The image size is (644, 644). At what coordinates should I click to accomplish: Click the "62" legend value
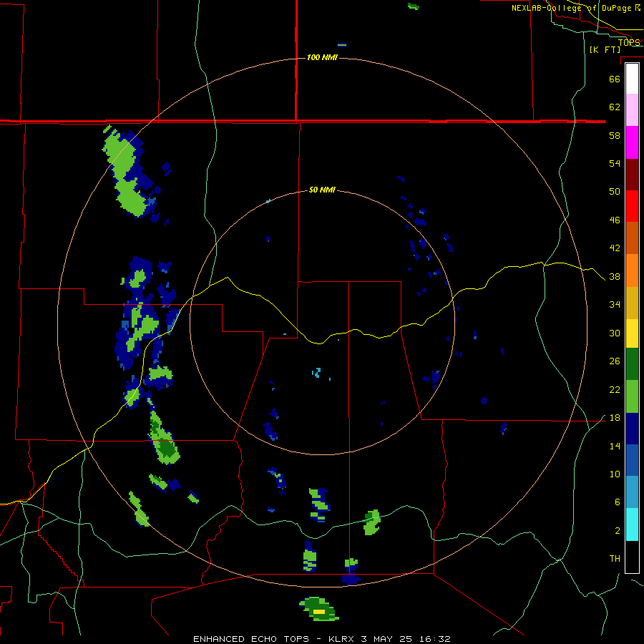[615, 107]
